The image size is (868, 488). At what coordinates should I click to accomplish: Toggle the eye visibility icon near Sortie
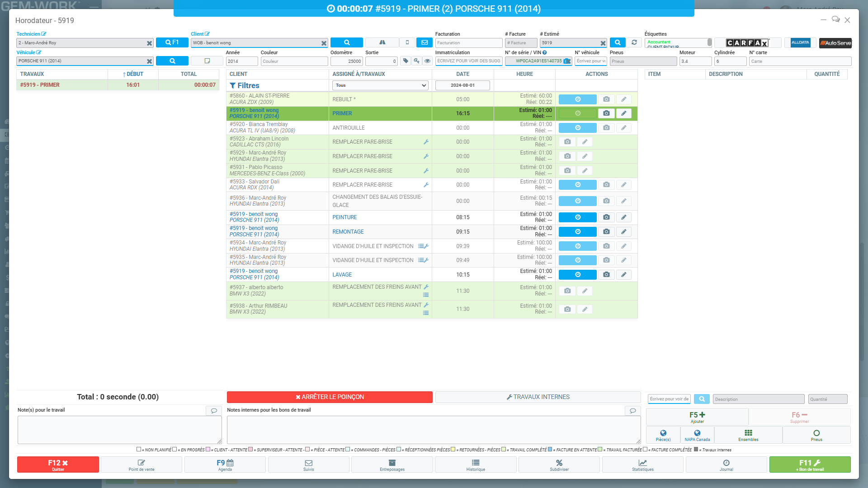coord(427,61)
